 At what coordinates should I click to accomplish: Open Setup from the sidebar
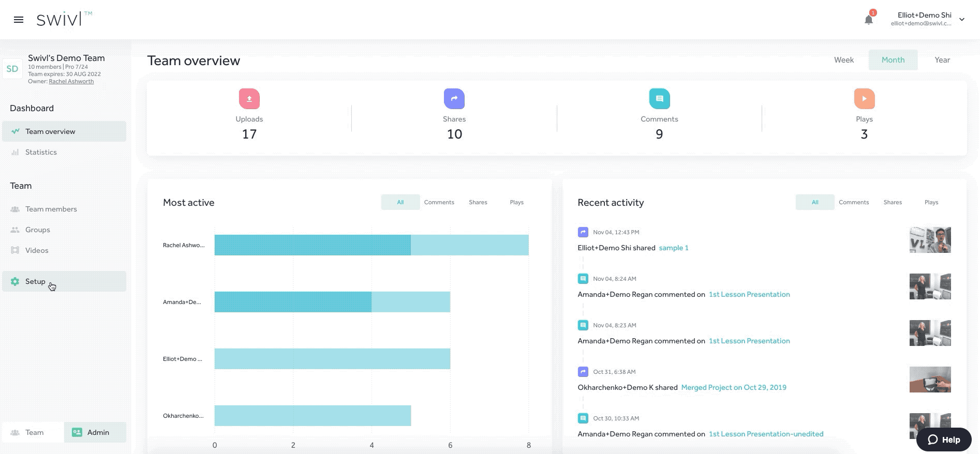pos(35,281)
